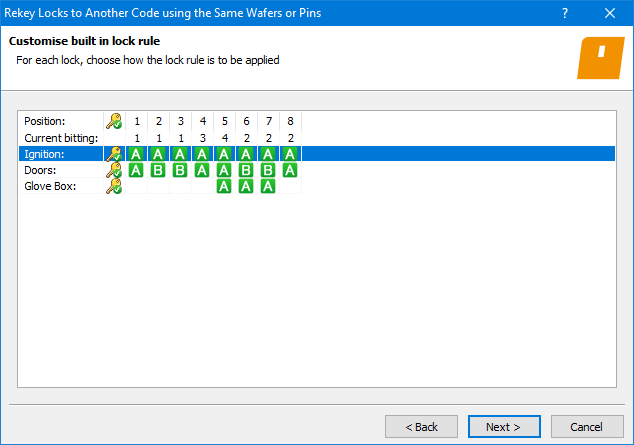Toggle Ignition position 1 wafer marked A
Image resolution: width=634 pixels, height=445 pixels.
[x=137, y=154]
